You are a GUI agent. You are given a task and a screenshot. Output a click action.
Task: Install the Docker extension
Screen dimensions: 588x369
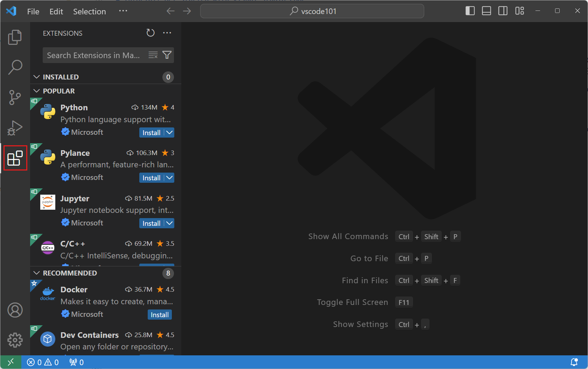(x=159, y=314)
